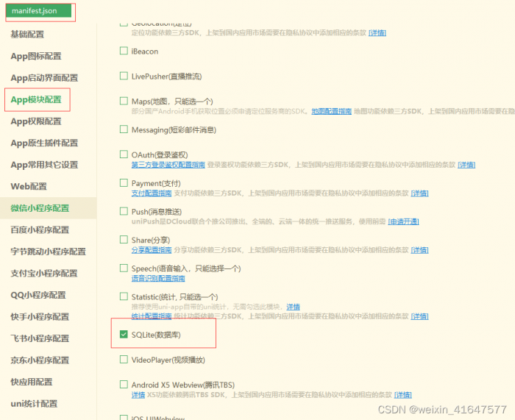Image resolution: width=515 pixels, height=420 pixels.
Task: Enable VideoPlayer(视频播放) checkbox
Action: 124,360
